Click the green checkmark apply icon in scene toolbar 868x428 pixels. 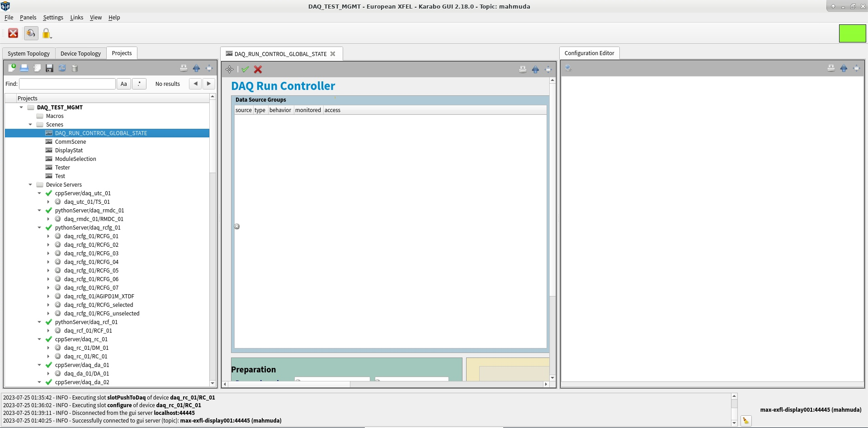[x=245, y=69]
